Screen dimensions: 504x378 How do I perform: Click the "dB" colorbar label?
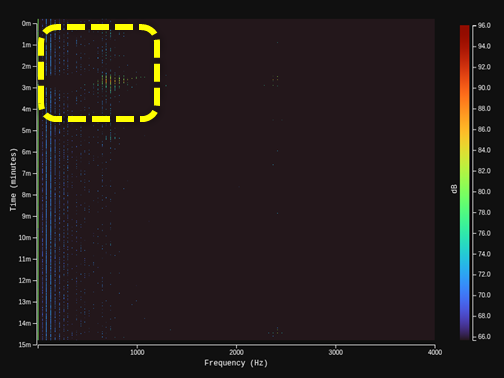(x=454, y=189)
